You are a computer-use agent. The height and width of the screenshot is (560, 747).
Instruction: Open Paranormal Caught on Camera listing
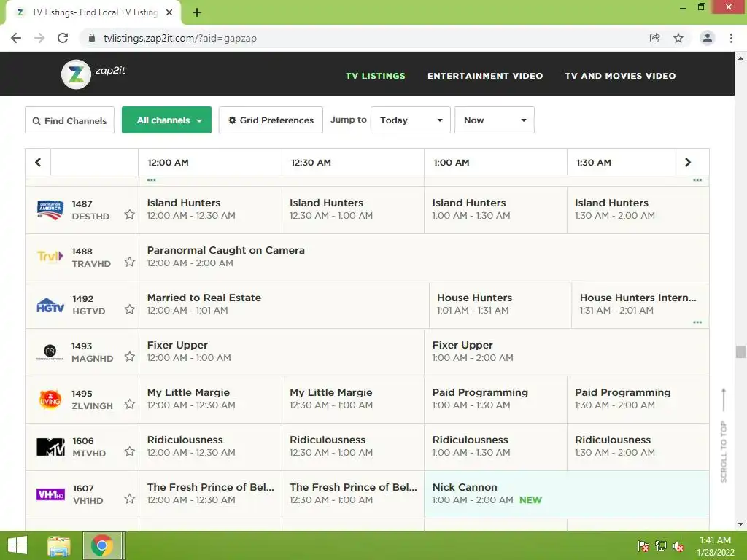424,257
